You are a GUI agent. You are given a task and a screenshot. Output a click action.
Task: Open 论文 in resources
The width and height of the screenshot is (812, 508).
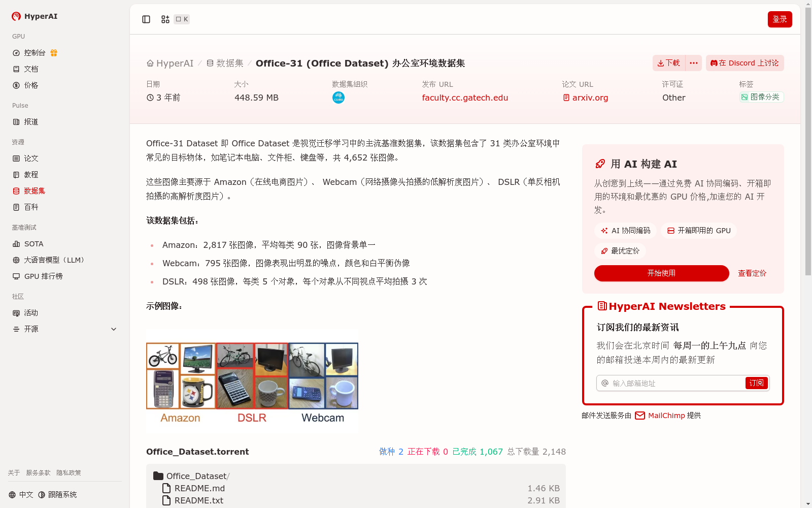[x=31, y=158]
